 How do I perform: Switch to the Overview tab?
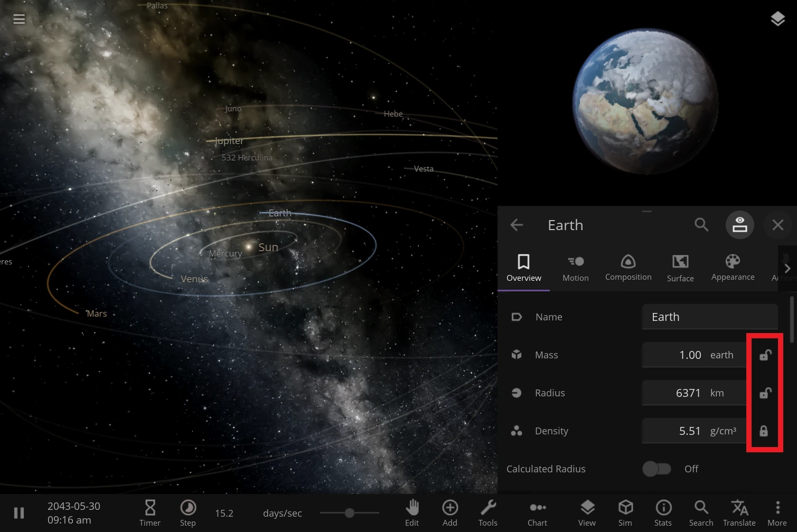click(524, 268)
